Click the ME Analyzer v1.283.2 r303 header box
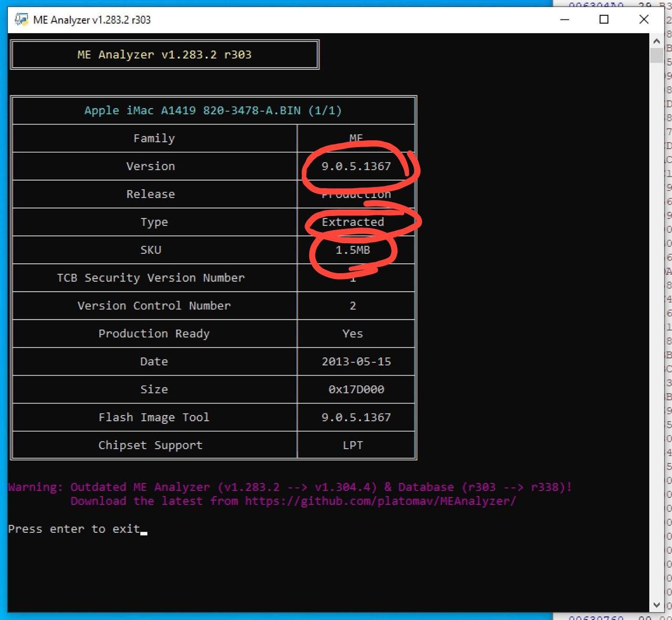The image size is (672, 620). pyautogui.click(x=165, y=55)
